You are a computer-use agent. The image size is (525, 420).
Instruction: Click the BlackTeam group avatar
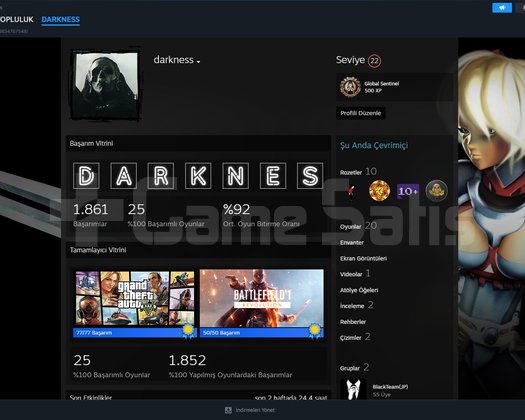(353, 389)
